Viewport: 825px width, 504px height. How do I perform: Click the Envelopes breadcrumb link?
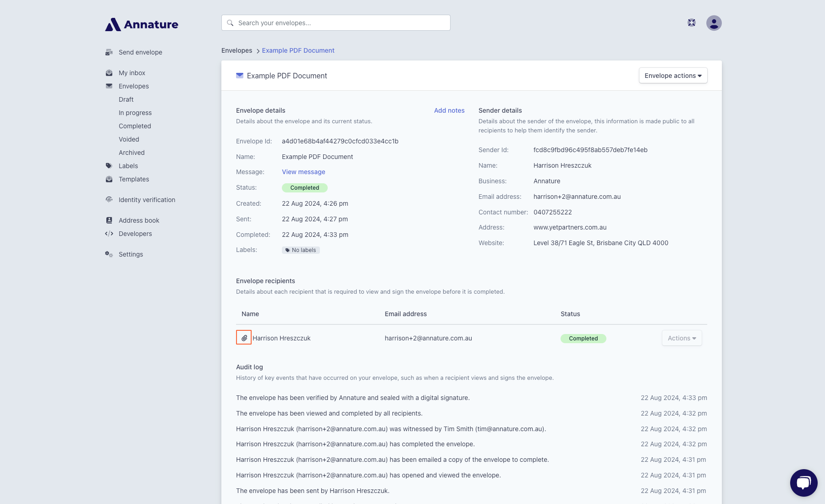tap(236, 50)
